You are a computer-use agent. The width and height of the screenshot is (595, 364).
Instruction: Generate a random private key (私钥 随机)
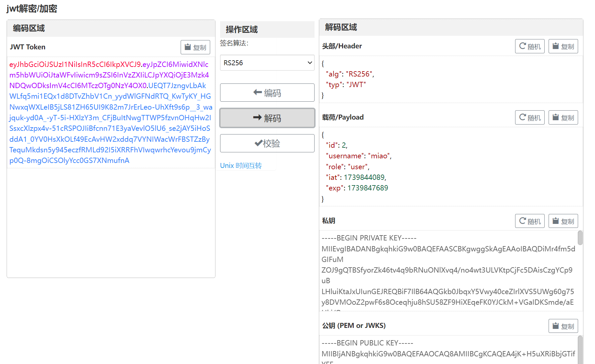(529, 221)
